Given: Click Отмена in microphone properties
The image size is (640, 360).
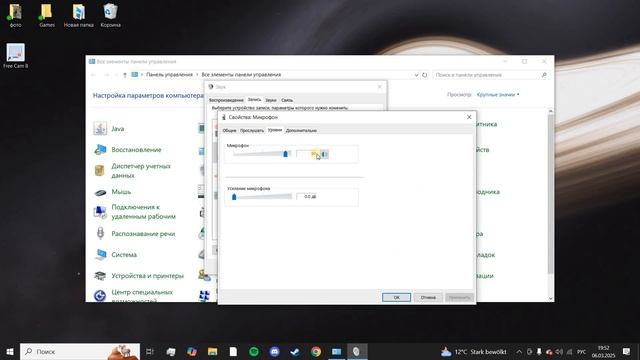Looking at the screenshot, I should (x=428, y=298).
